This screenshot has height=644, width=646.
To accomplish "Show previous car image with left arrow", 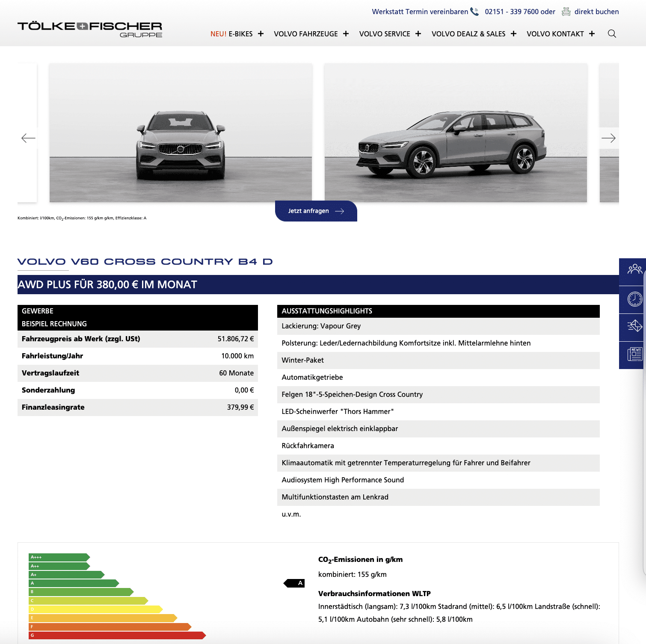I will click(x=28, y=138).
